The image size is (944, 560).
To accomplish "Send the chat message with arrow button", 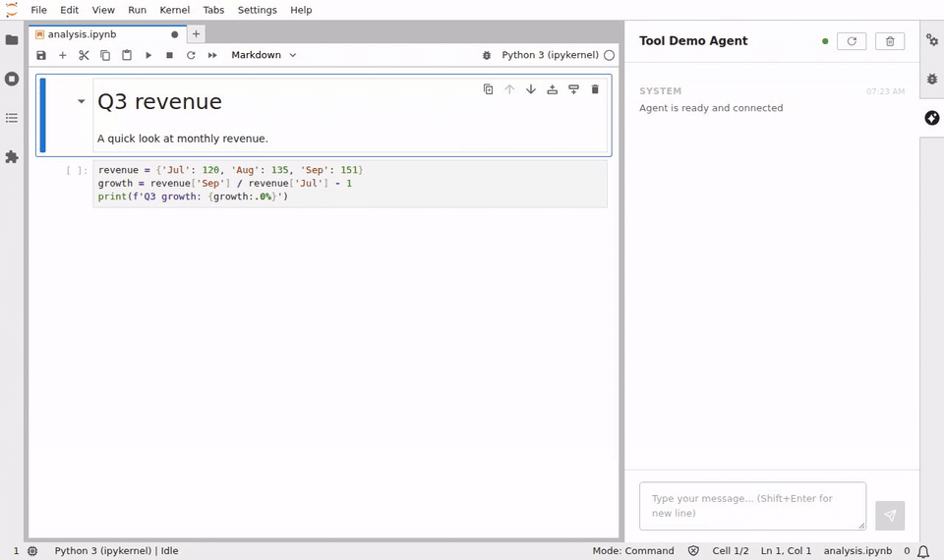I will tap(890, 516).
